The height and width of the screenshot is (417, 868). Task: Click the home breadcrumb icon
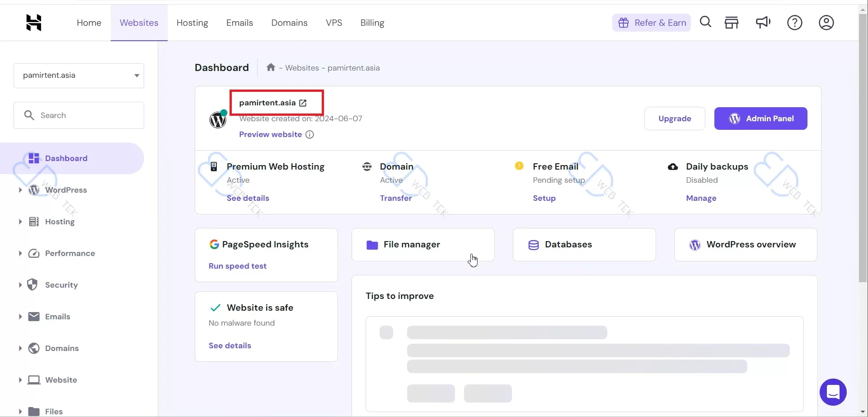271,67
